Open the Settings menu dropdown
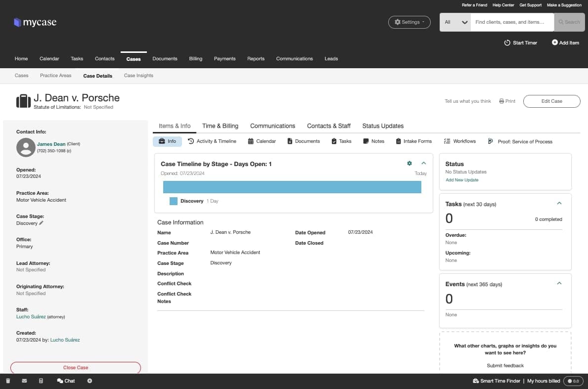Screen dimensions: 588x389 (409, 22)
